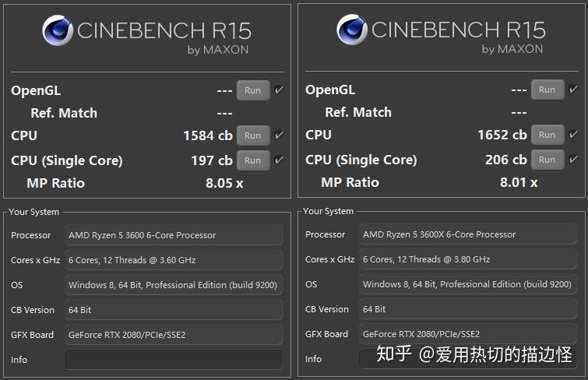Click 'Your System' heading in left panel
Viewport: 588px width, 380px height.
pyautogui.click(x=33, y=212)
